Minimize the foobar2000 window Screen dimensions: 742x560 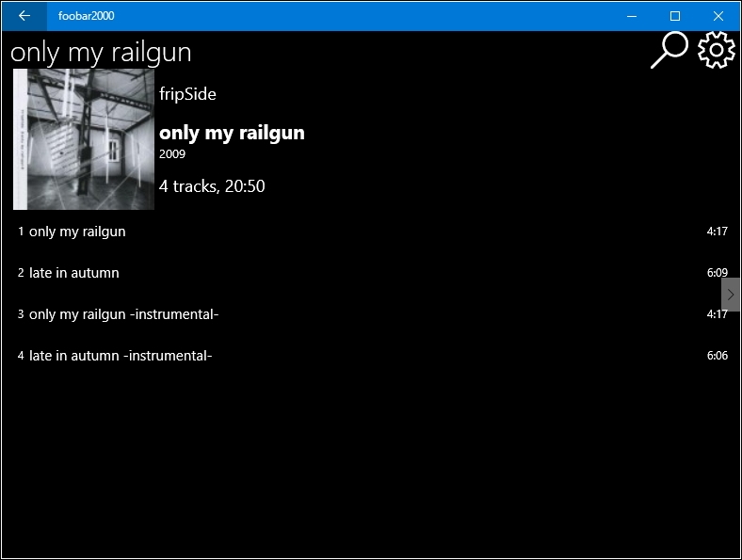point(632,16)
